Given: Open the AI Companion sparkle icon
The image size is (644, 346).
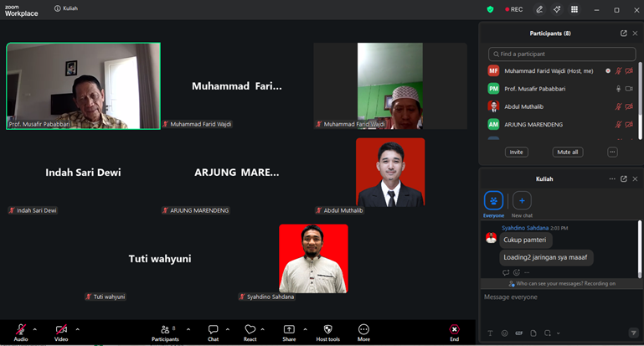Looking at the screenshot, I should pyautogui.click(x=557, y=9).
